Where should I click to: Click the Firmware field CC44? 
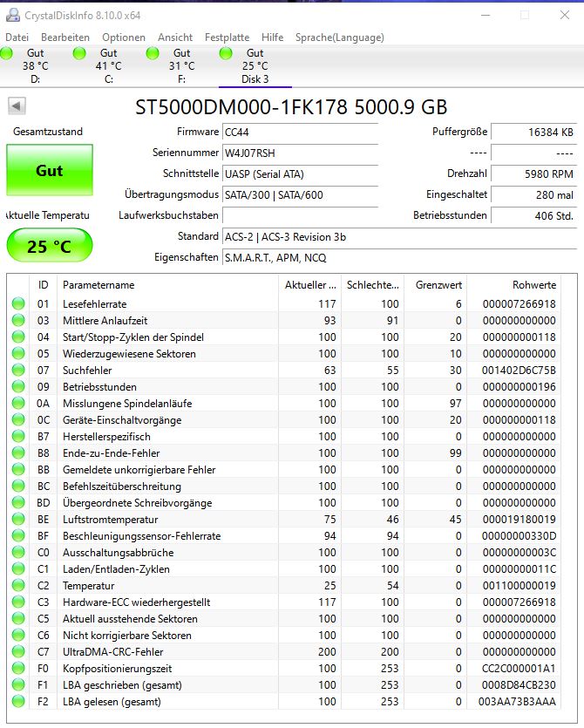(300, 132)
